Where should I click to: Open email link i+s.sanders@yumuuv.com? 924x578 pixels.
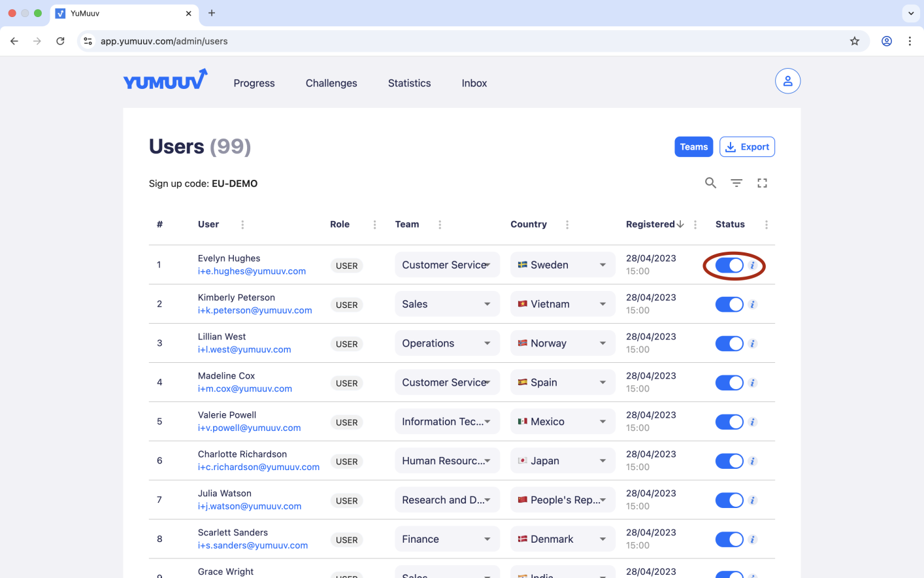click(x=253, y=546)
